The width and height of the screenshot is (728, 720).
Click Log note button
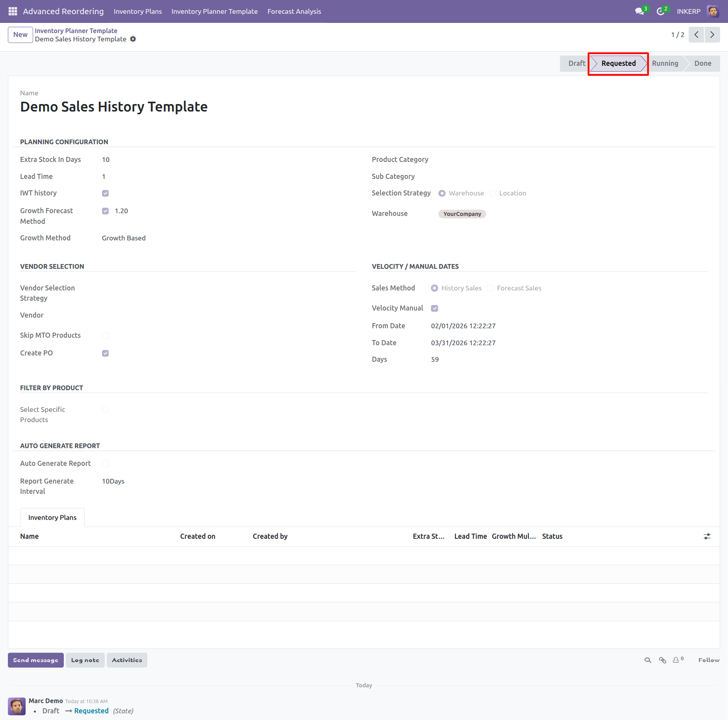coord(85,660)
